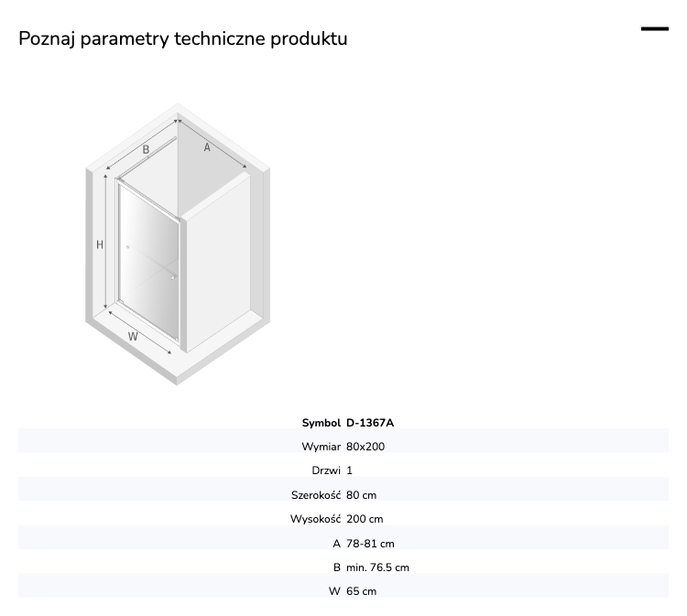Click the Drzwi row value 1
The height and width of the screenshot is (616, 687).
[x=349, y=470]
